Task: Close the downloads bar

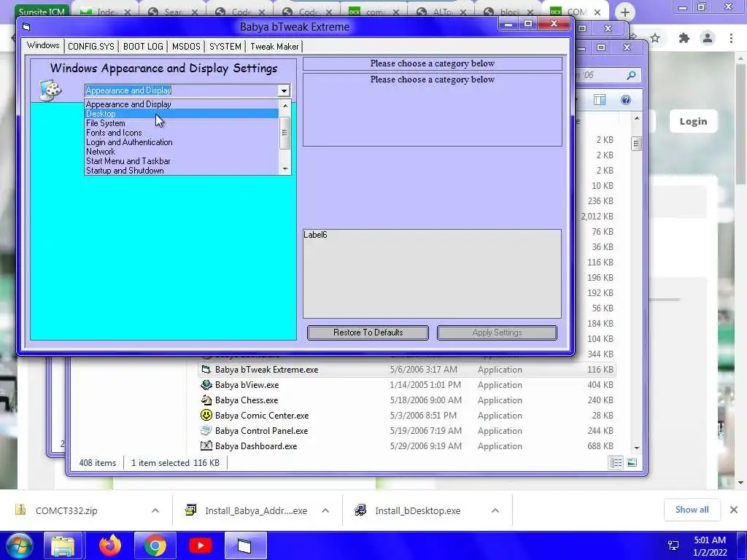Action: pos(734,510)
